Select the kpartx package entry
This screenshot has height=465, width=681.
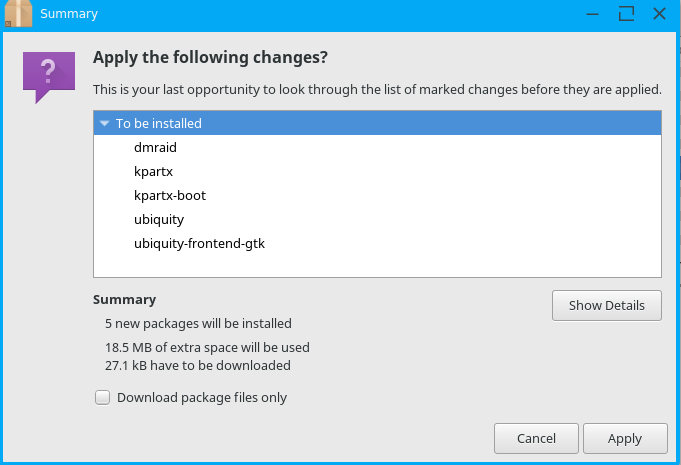coord(153,171)
